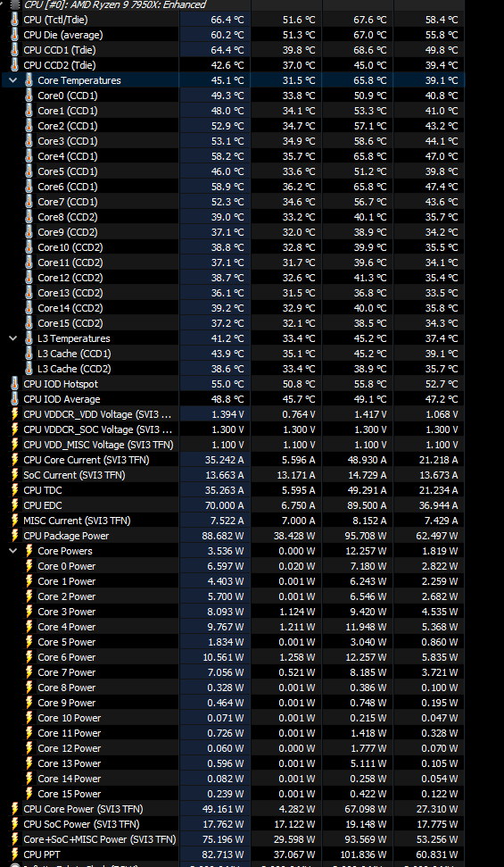Click the 66.4 °C current value for Tctl/Tdie
This screenshot has height=867, width=504.
227,20
